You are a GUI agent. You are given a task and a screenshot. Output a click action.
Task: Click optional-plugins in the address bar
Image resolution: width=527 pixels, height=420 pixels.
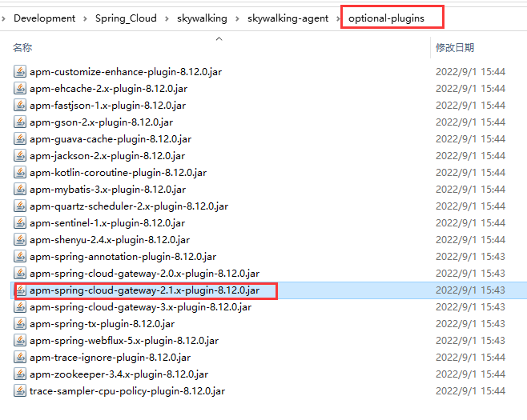386,18
